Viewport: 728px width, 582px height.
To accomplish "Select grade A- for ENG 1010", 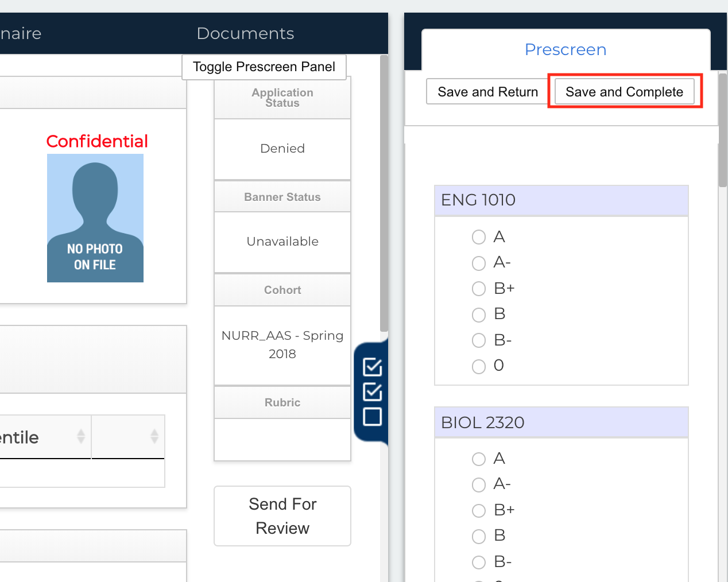I will (x=479, y=263).
